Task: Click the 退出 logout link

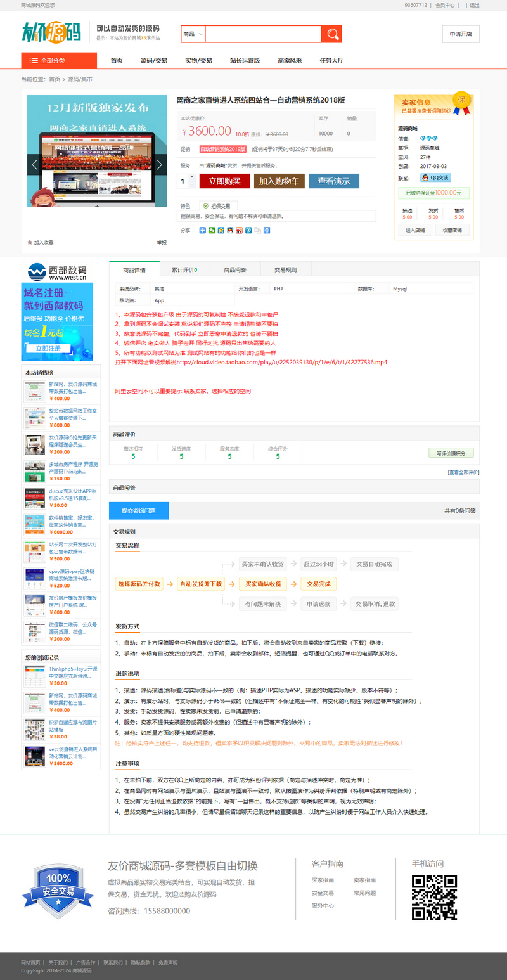Action: pos(474,5)
